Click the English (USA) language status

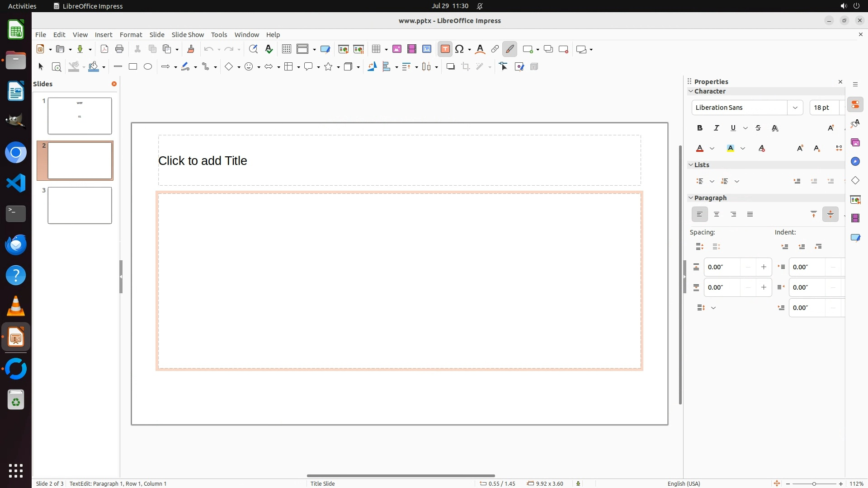[x=684, y=483]
